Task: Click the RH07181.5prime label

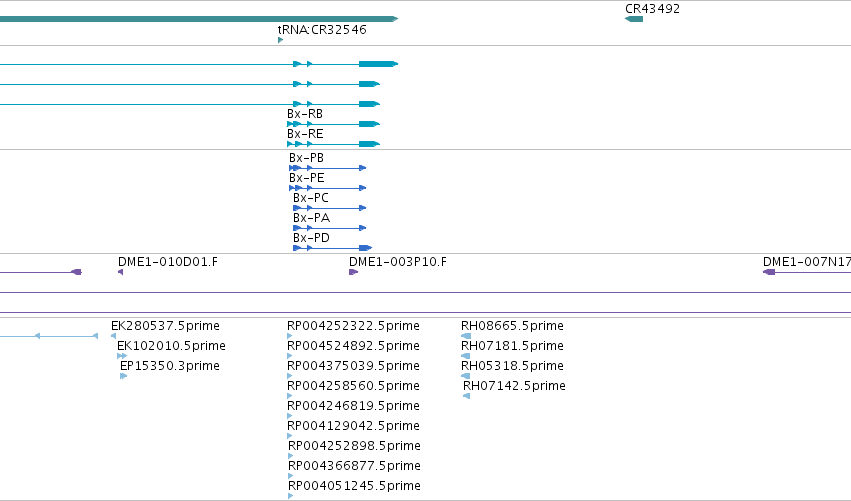Action: (512, 346)
